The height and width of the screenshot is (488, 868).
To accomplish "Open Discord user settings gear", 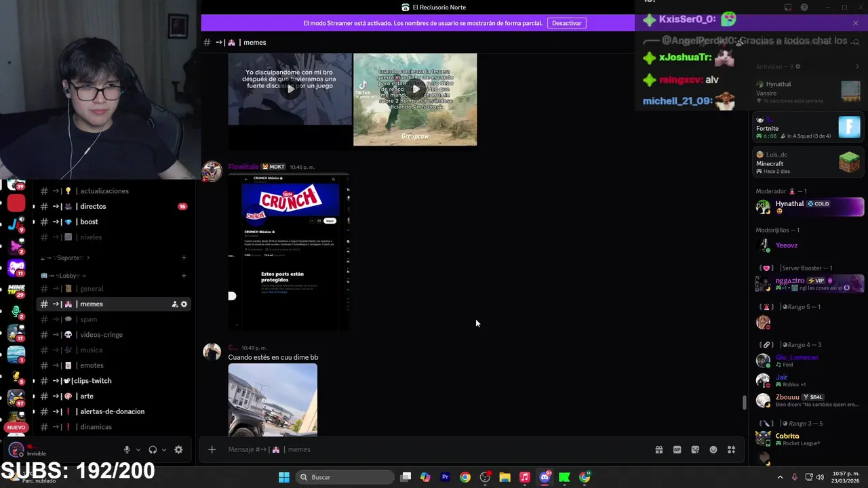I will pyautogui.click(x=178, y=449).
